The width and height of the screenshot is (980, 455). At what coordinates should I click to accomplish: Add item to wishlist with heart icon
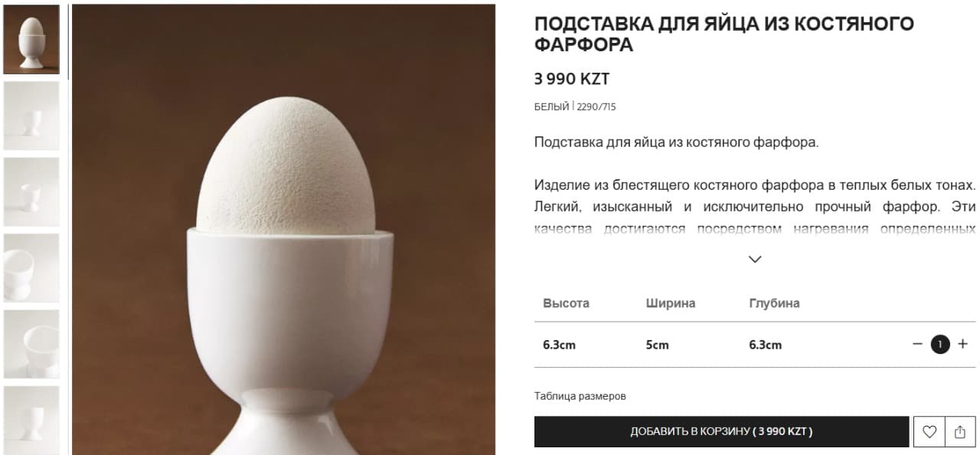[929, 432]
